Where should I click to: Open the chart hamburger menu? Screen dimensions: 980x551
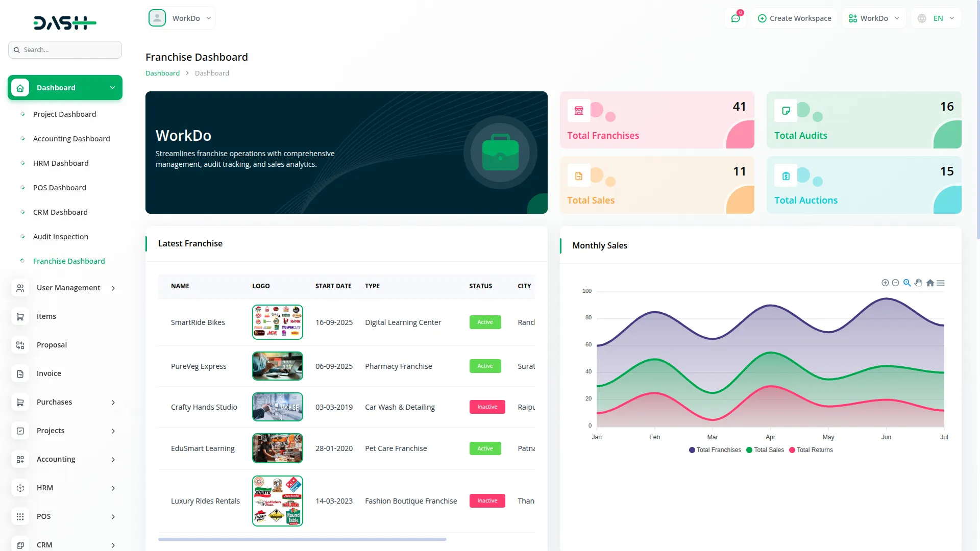coord(941,283)
